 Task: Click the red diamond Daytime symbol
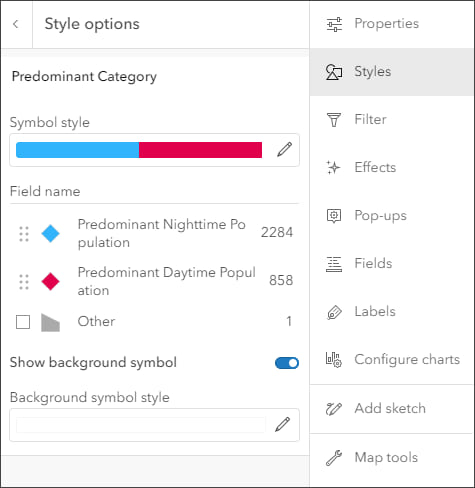[51, 282]
